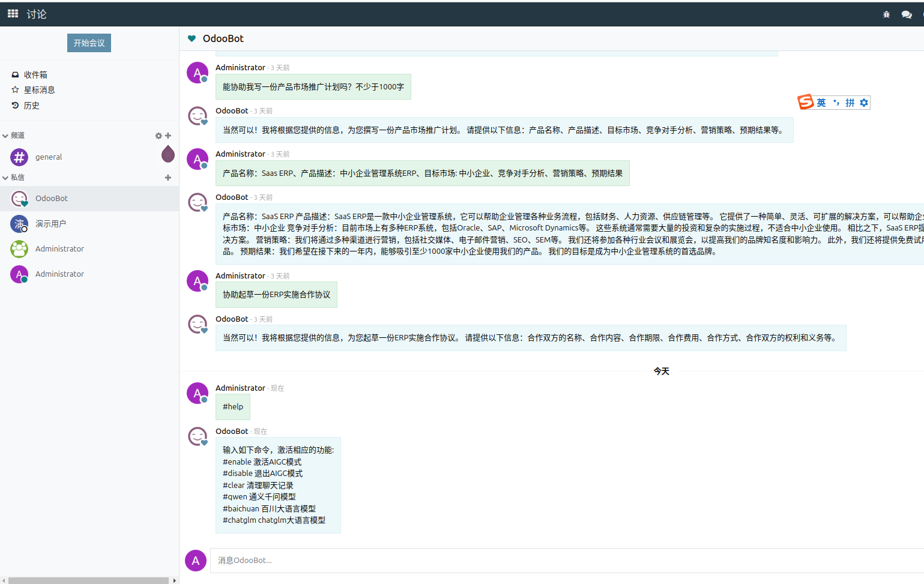The width and height of the screenshot is (924, 584).
Task: Click the purple droplet next to general
Action: point(168,155)
